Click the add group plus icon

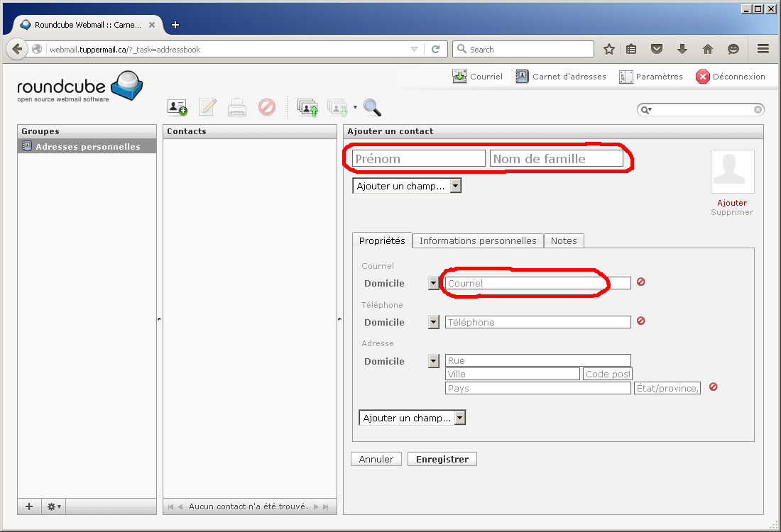click(x=29, y=506)
